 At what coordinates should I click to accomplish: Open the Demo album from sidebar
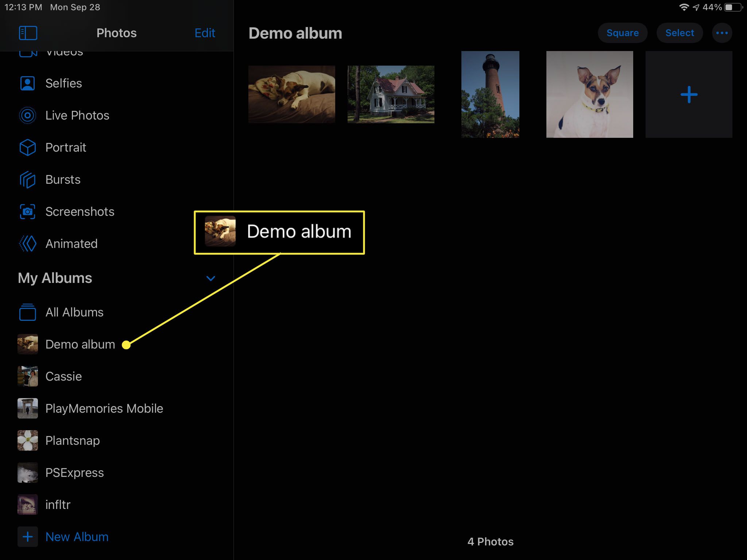(x=81, y=344)
